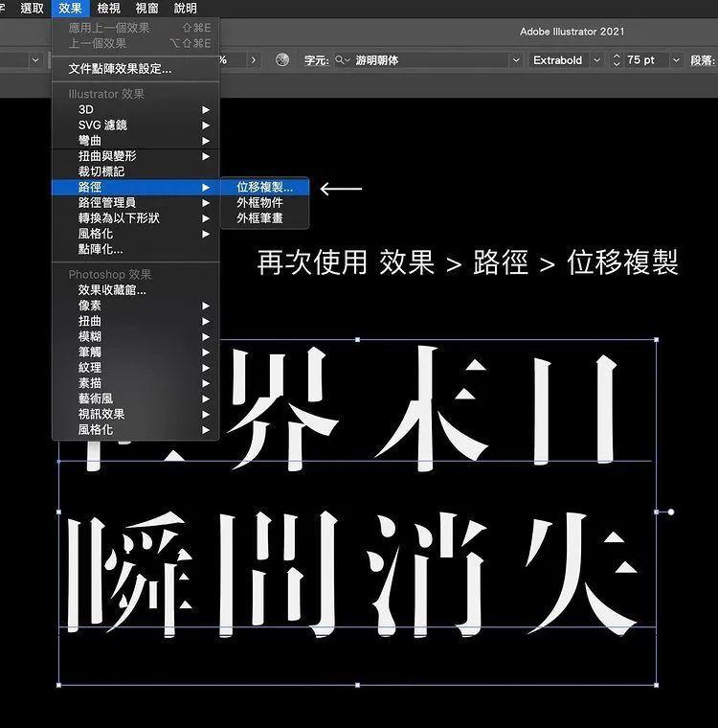The image size is (718, 728).
Task: Select 外框筆畫 in the submenu
Action: click(259, 218)
